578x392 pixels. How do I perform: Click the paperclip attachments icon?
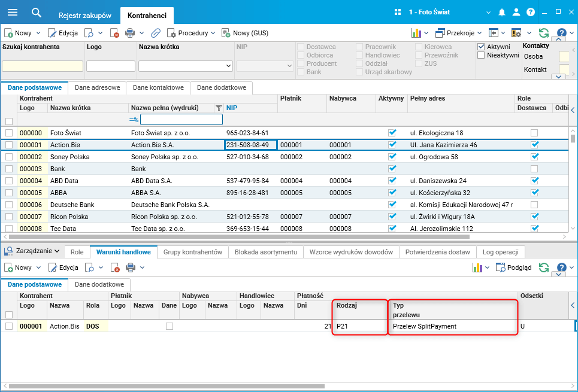pos(155,33)
